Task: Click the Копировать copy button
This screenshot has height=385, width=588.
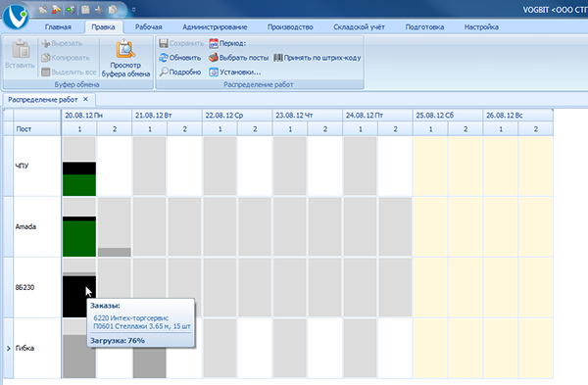Action: coord(66,58)
